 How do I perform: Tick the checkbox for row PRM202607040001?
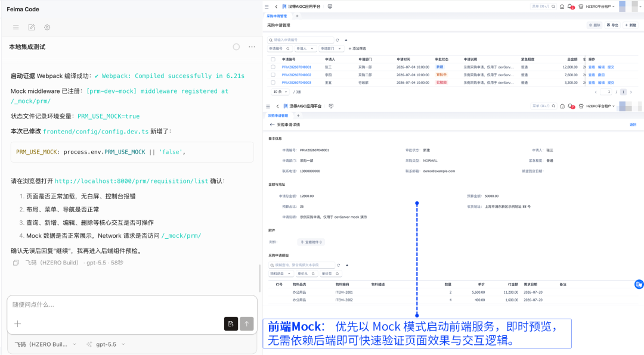(273, 67)
